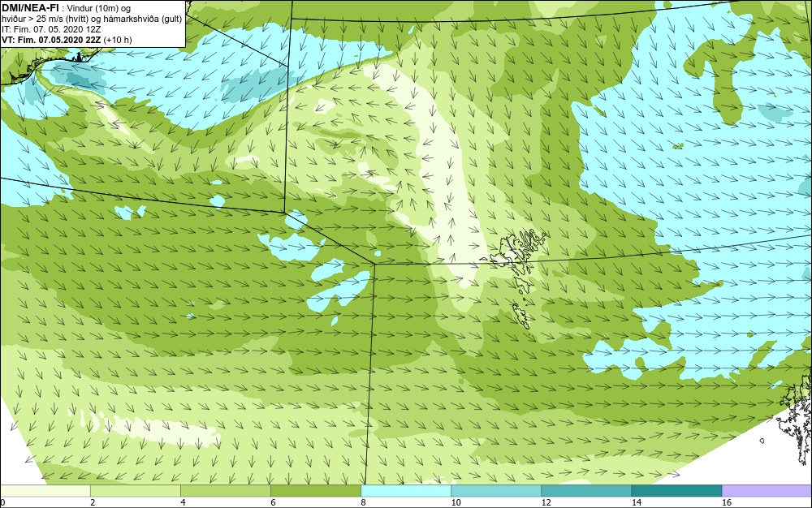The height and width of the screenshot is (508, 812).
Task: Click the legend value label '14'
Action: [636, 502]
